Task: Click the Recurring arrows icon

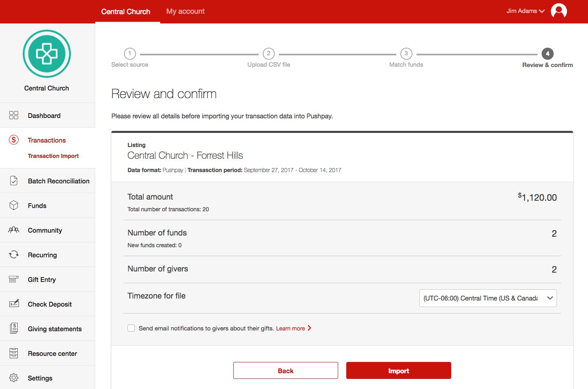Action: [x=14, y=254]
